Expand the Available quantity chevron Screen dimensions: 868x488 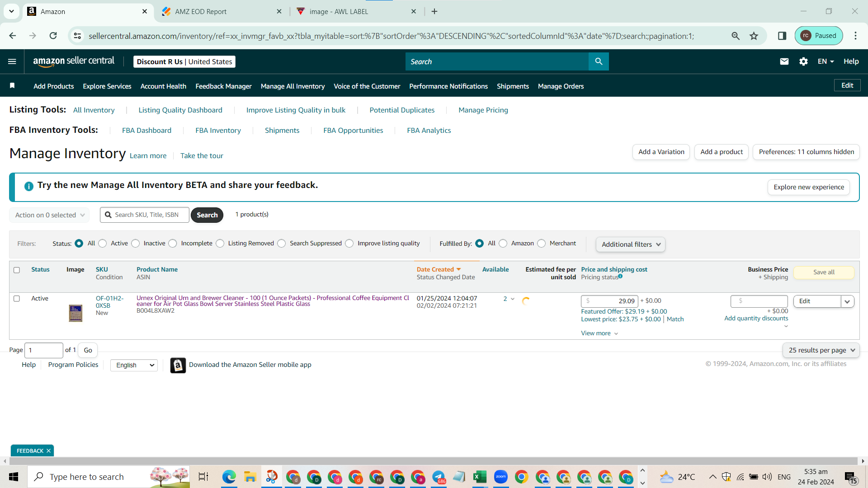(513, 299)
